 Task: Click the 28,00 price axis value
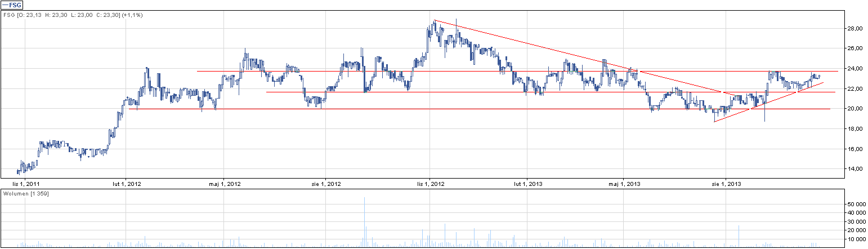855,28
